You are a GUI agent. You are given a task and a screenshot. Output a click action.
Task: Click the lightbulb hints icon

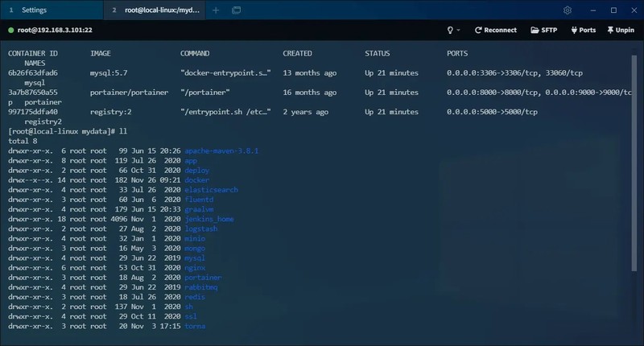pyautogui.click(x=450, y=30)
